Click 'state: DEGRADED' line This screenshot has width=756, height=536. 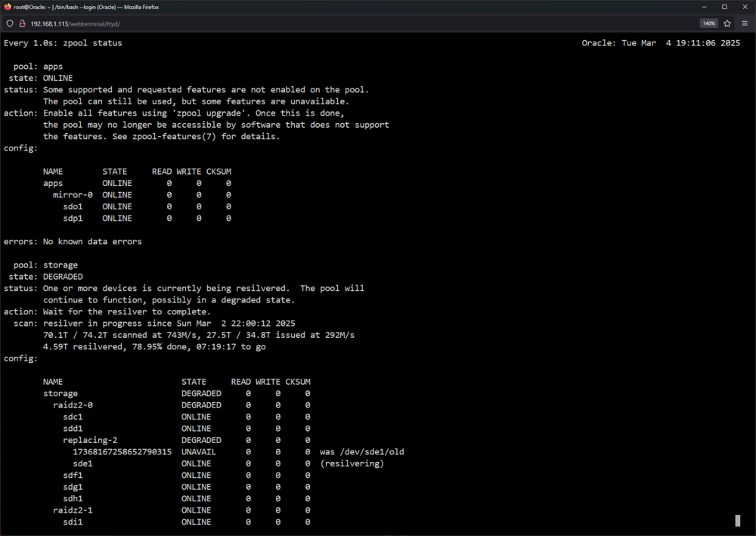tap(46, 277)
